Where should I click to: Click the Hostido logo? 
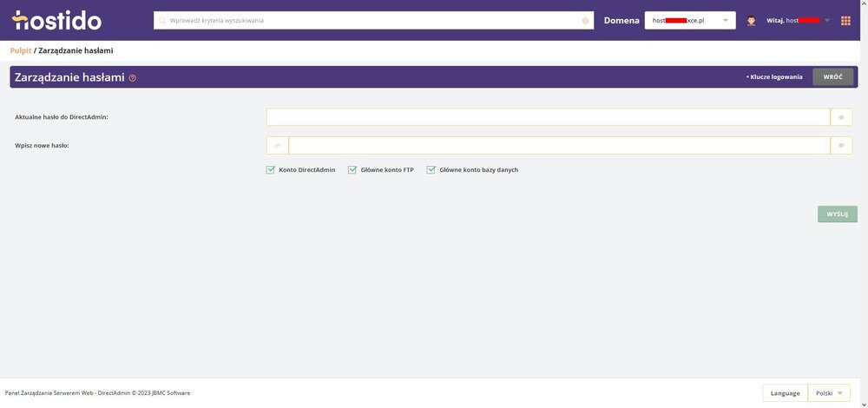coord(57,20)
